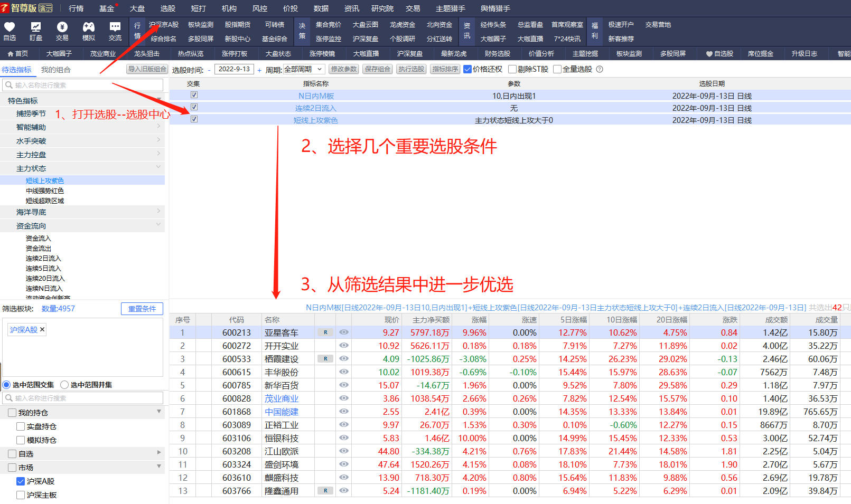Image resolution: width=851 pixels, height=504 pixels.
Task: Switch to 财务选股 tab
Action: tap(498, 54)
